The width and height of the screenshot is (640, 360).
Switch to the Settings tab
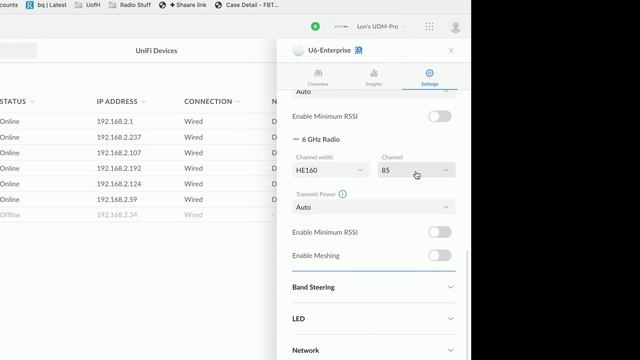pos(429,78)
